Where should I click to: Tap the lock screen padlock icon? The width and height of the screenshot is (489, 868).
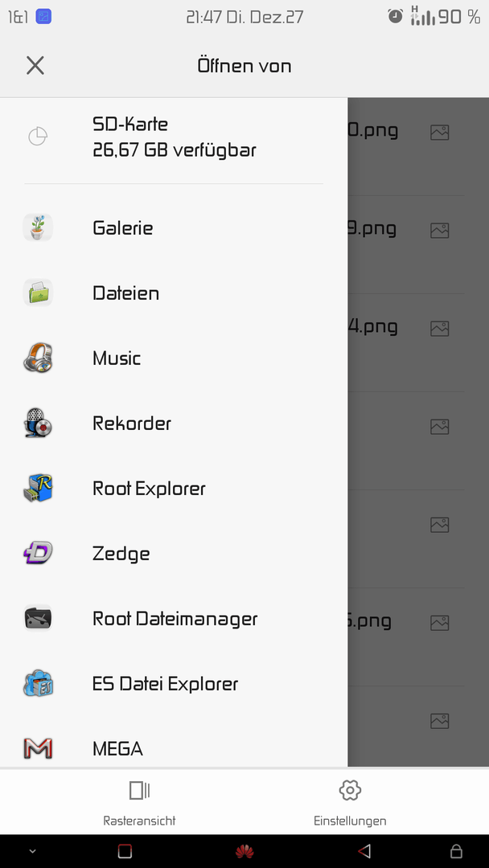click(456, 851)
